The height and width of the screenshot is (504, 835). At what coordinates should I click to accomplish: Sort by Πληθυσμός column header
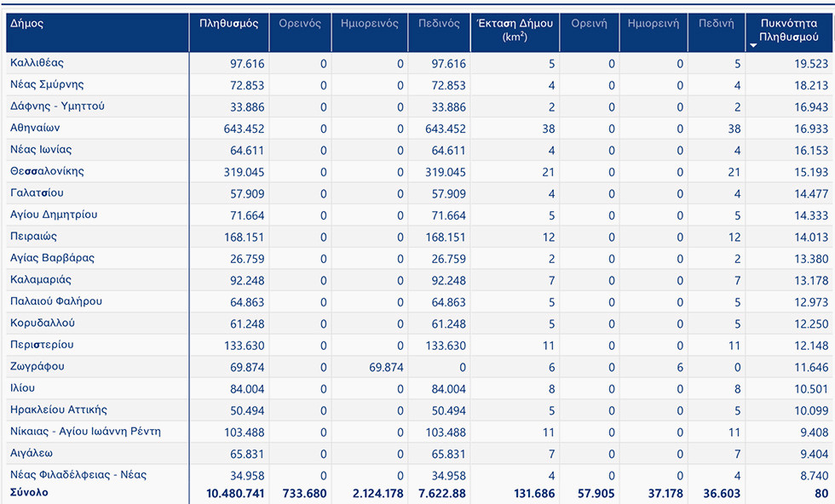tap(228, 24)
